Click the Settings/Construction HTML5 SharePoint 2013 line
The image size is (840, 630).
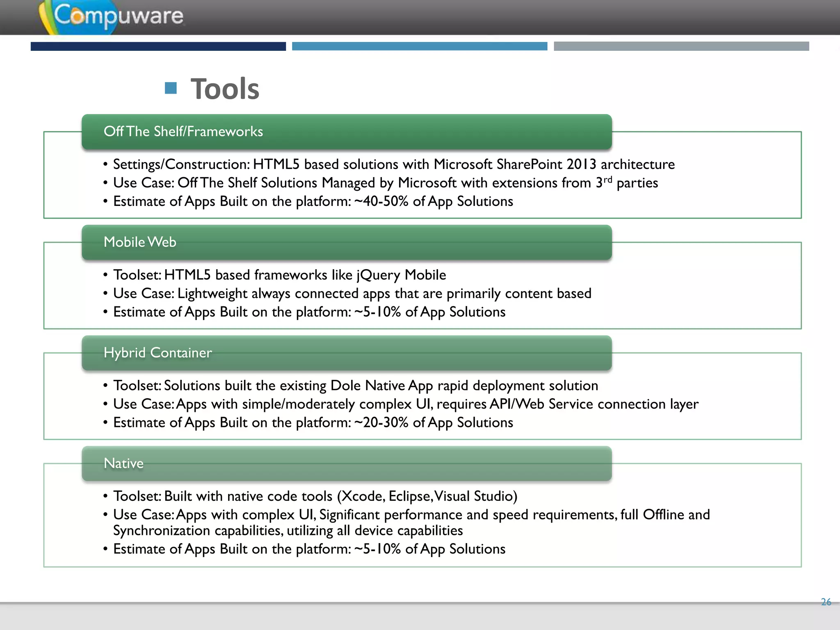point(389,164)
